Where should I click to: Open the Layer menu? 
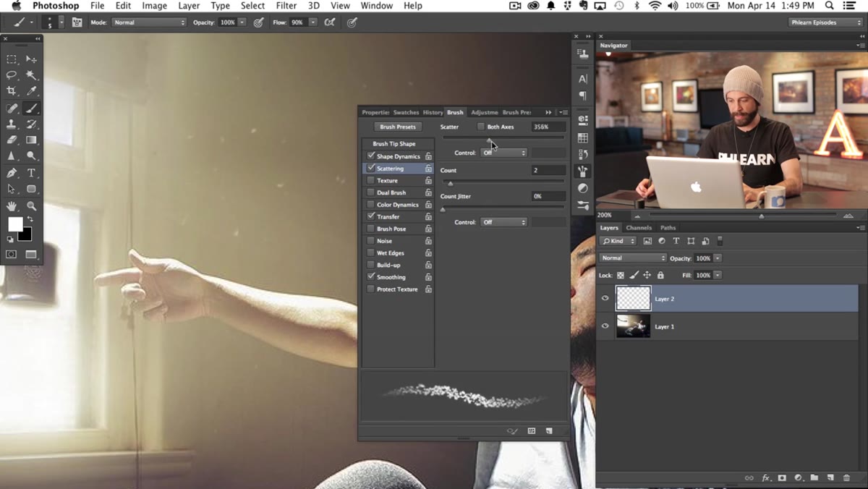189,6
